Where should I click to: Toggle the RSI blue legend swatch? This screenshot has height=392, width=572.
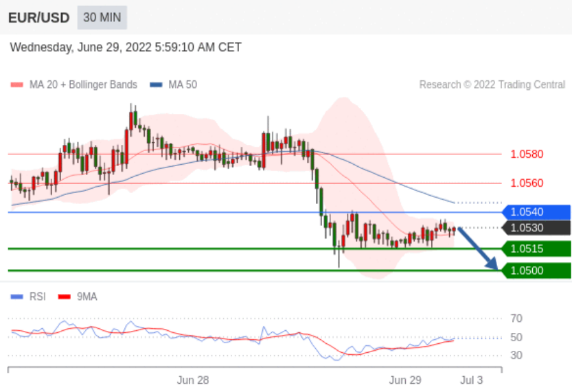(16, 297)
